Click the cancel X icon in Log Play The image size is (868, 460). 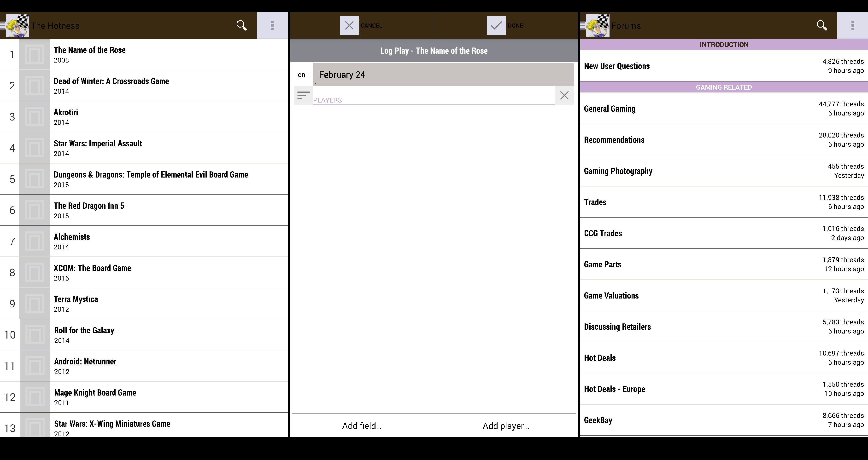tap(349, 25)
